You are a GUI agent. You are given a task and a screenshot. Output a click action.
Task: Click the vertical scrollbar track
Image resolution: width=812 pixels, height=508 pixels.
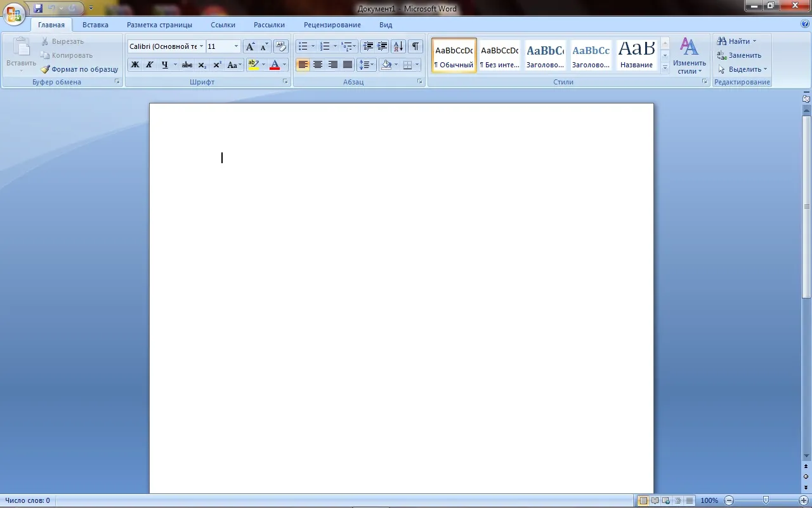pos(806,375)
